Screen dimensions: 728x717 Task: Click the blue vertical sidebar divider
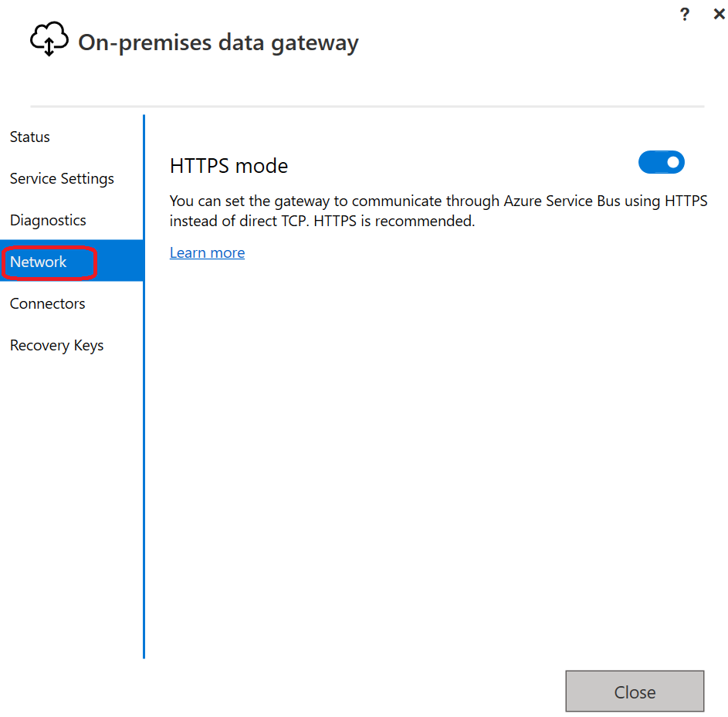click(x=144, y=387)
